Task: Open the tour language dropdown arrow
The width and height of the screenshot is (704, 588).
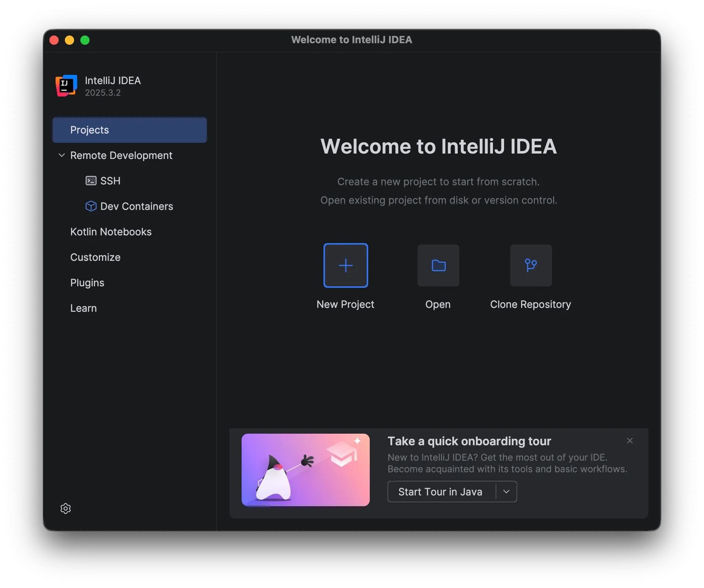Action: (x=506, y=492)
